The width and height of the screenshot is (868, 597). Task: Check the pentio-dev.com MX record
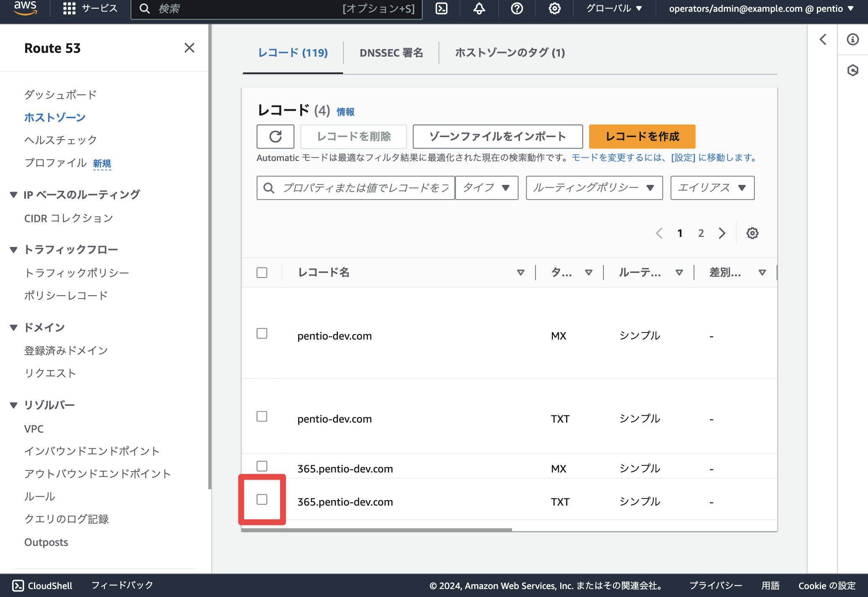point(262,333)
